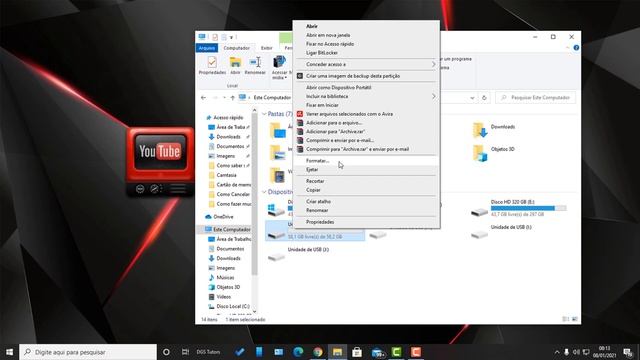Open the taskbar clock and date
640x360 pixels.
(x=604, y=352)
